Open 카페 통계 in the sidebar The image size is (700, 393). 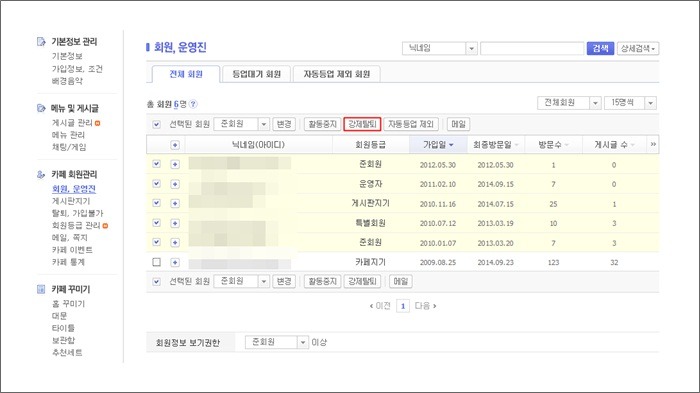click(68, 262)
